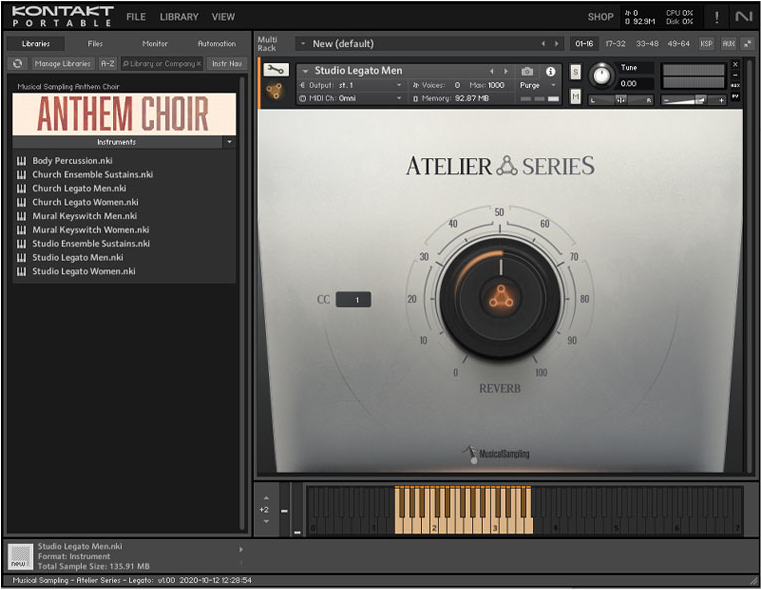Click the Anthem Choir library banner

[x=124, y=114]
